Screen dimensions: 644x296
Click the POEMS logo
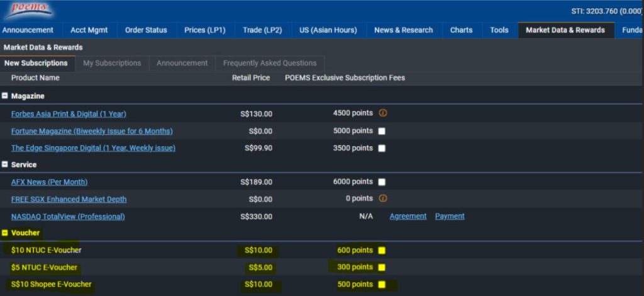29,10
